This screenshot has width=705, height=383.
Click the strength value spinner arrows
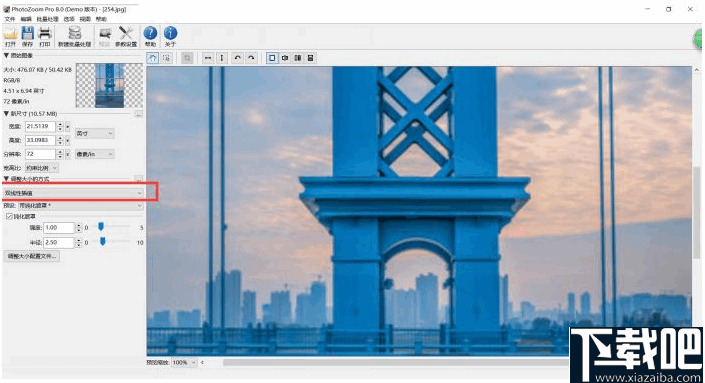(79, 228)
